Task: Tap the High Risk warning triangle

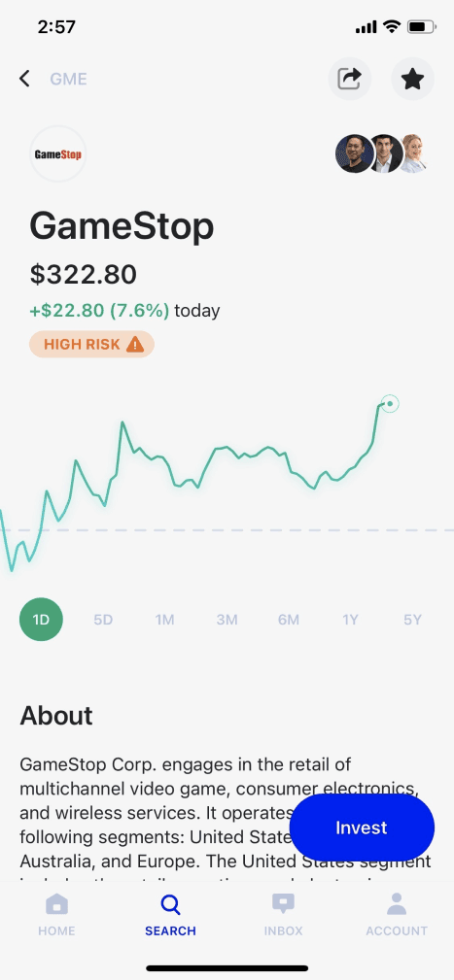Action: pos(135,345)
